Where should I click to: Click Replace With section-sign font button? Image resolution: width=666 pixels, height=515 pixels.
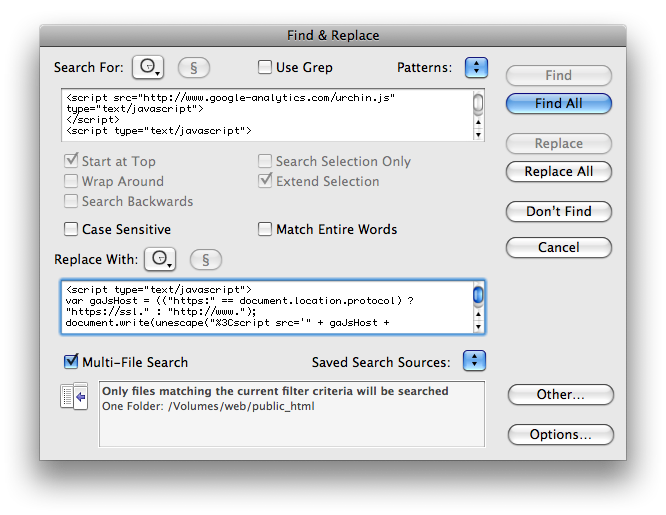coord(206,260)
